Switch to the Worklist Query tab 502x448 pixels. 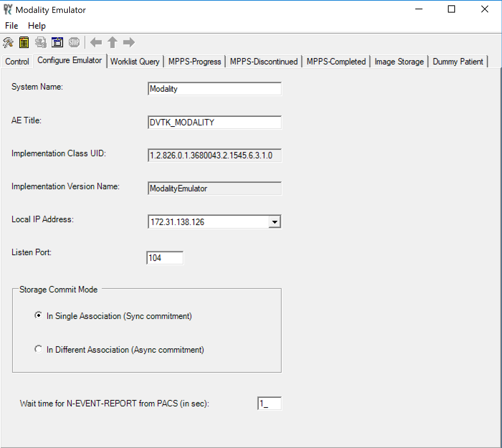click(135, 61)
